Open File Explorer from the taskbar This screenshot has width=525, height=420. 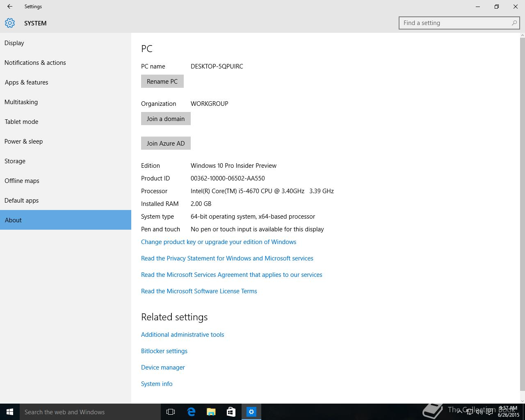(211, 412)
